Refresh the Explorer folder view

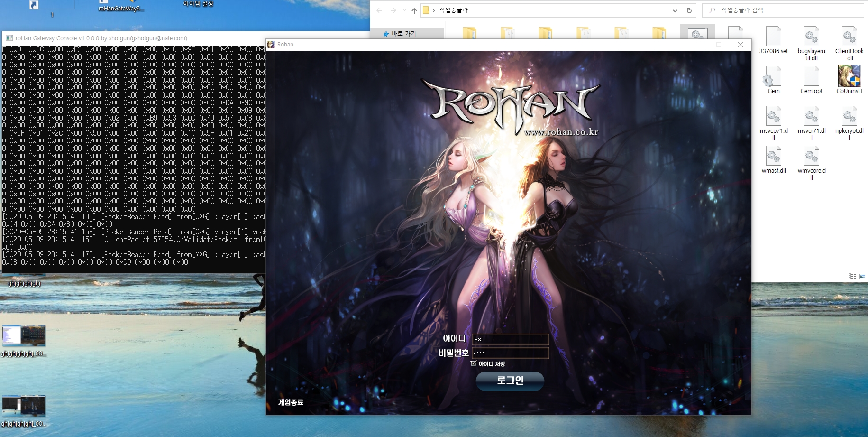(689, 10)
